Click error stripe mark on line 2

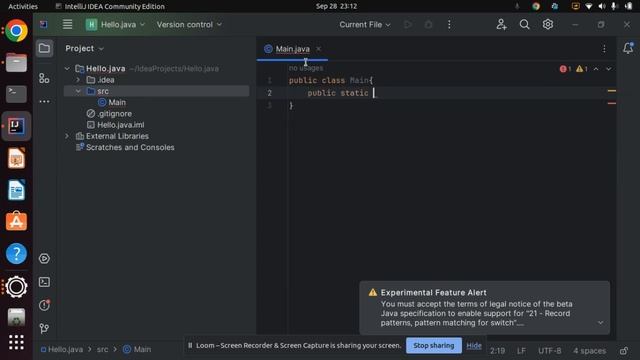pos(611,91)
